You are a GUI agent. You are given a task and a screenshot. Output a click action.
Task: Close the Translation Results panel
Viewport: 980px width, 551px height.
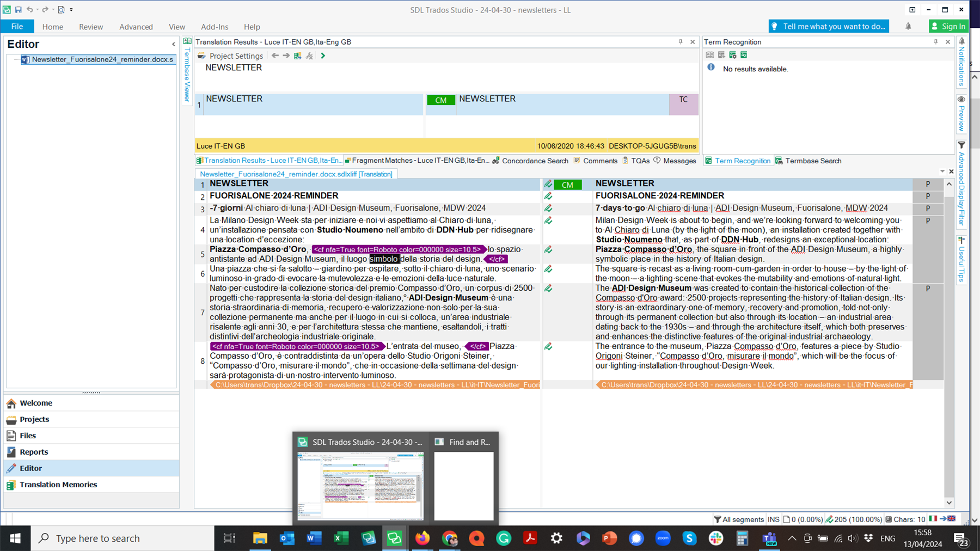pyautogui.click(x=693, y=42)
